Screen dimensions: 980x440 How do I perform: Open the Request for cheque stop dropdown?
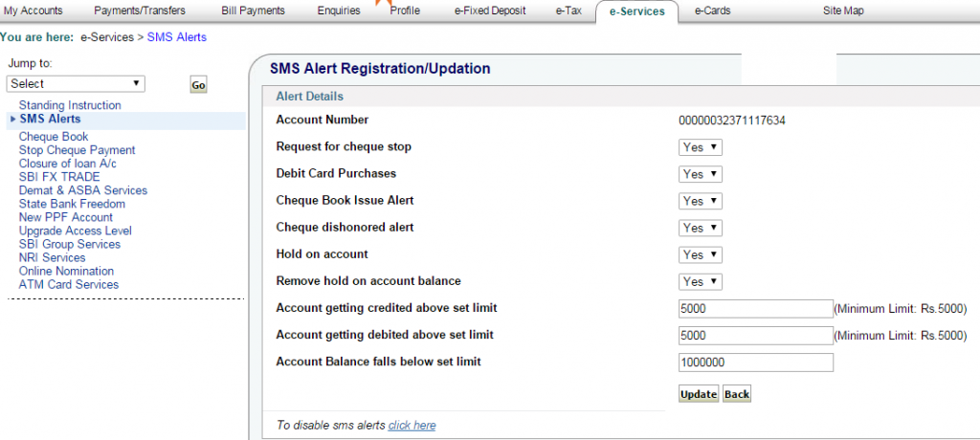(x=701, y=147)
